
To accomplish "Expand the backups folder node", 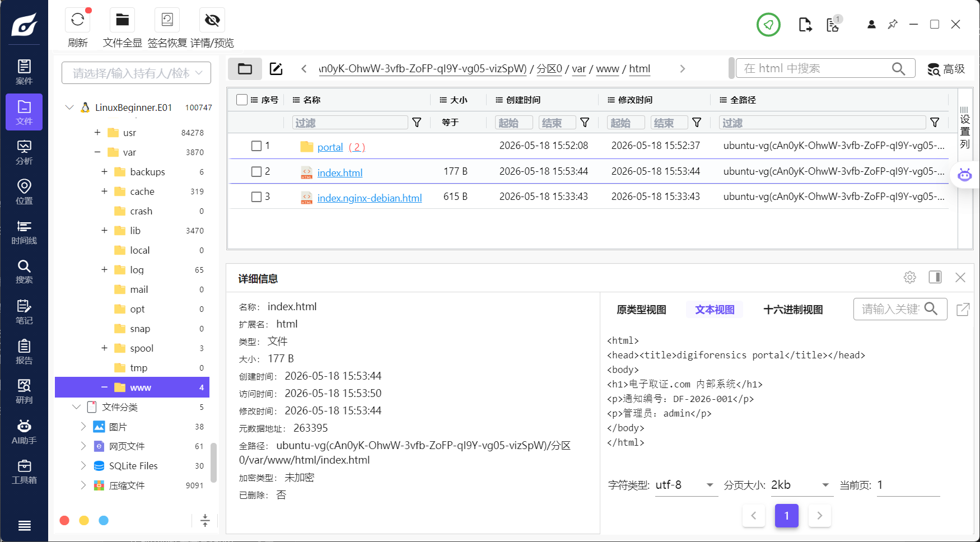I will (104, 171).
